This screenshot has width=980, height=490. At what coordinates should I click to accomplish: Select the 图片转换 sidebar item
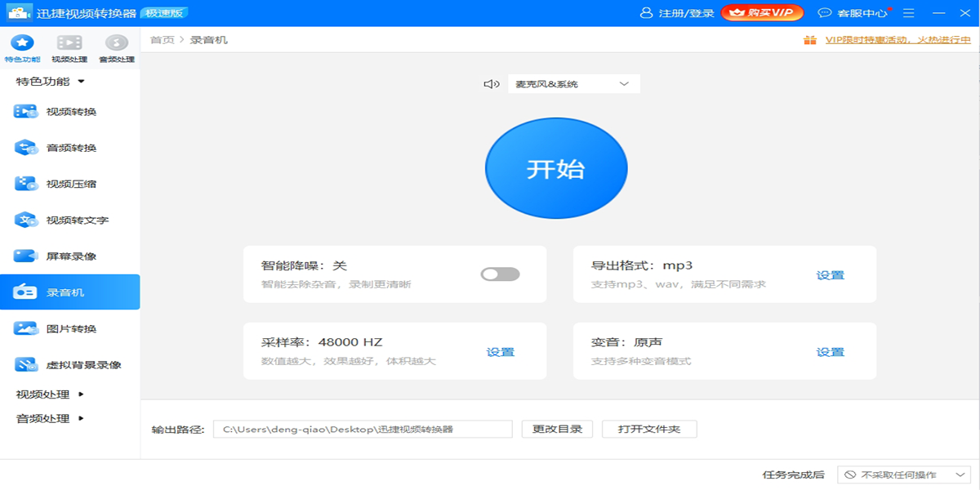26,328
